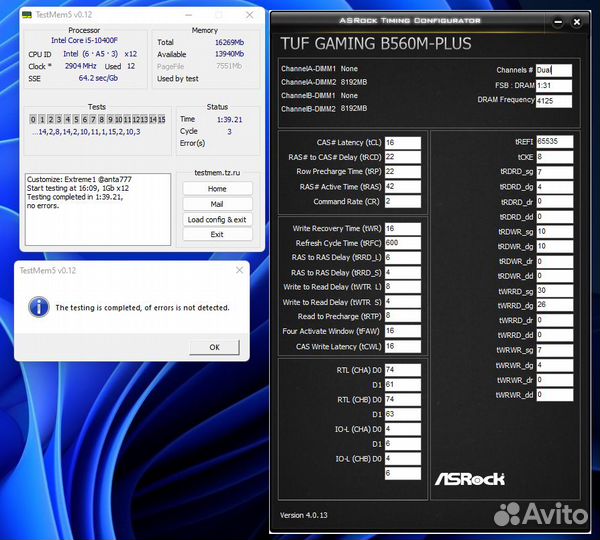Click the tRDWR_dg value field

(x=554, y=246)
